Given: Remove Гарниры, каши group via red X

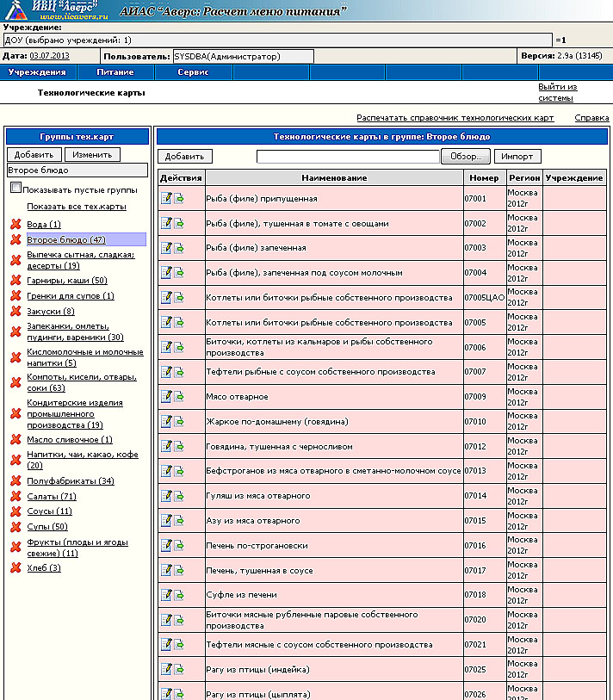Looking at the screenshot, I should click(x=15, y=281).
